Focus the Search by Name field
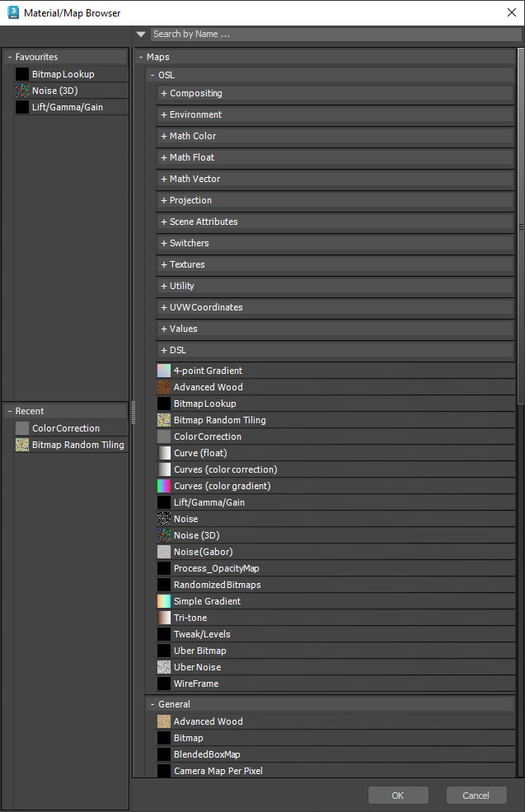The image size is (525, 812). [x=335, y=35]
